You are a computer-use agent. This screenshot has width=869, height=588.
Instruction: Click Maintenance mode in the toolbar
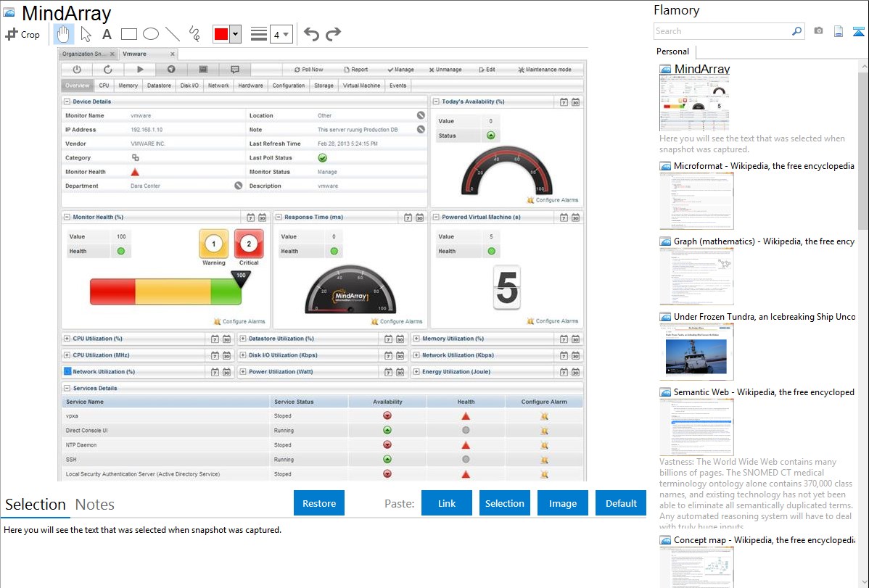[544, 70]
